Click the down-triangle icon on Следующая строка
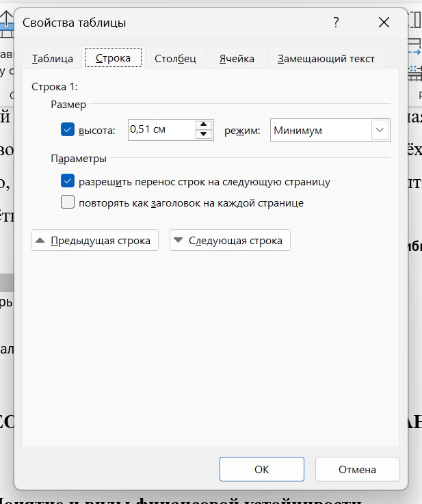 (178, 240)
